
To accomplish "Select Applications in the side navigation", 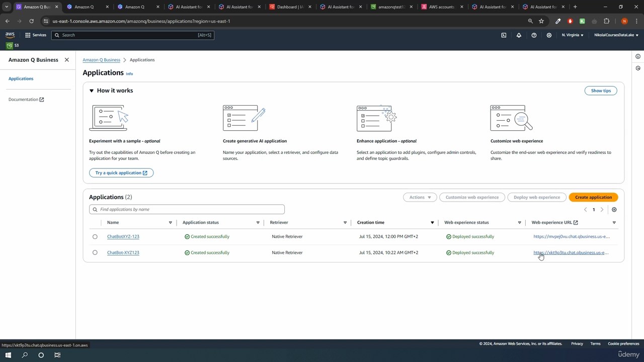I will 21,79.
